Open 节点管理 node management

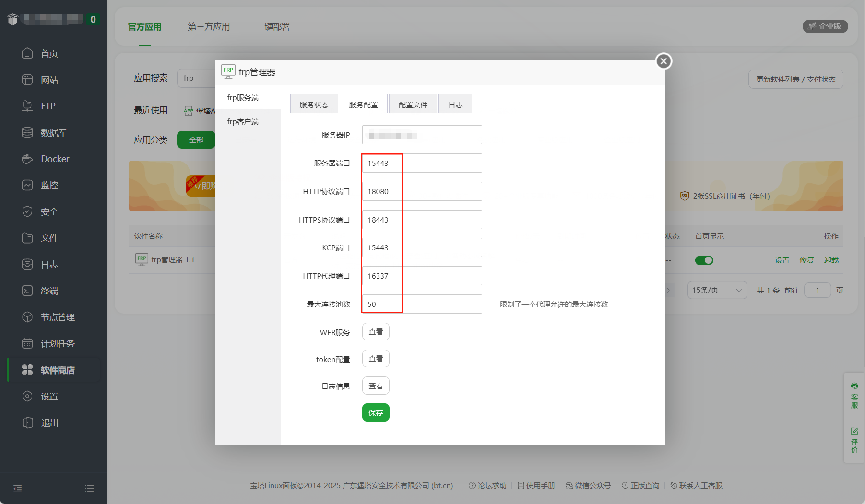[x=57, y=316]
